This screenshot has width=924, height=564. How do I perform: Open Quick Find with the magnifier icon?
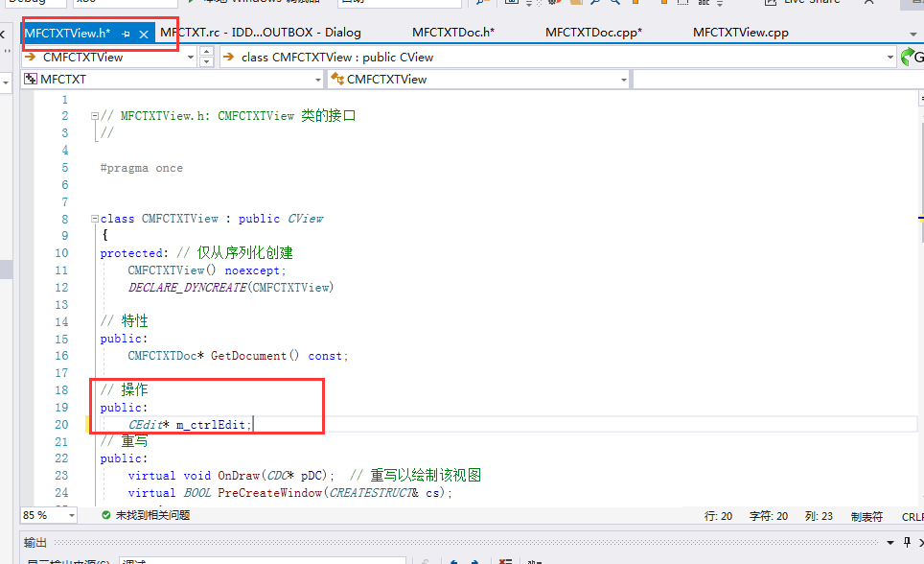595,3
